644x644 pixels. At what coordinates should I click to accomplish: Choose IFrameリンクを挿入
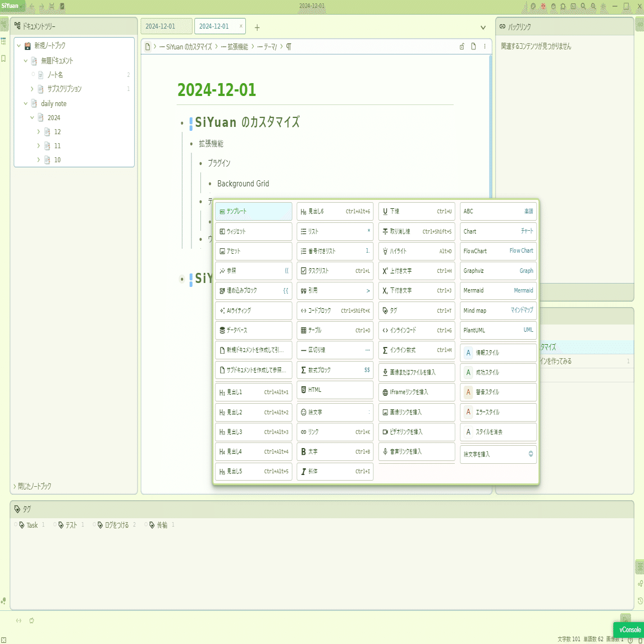(x=417, y=392)
